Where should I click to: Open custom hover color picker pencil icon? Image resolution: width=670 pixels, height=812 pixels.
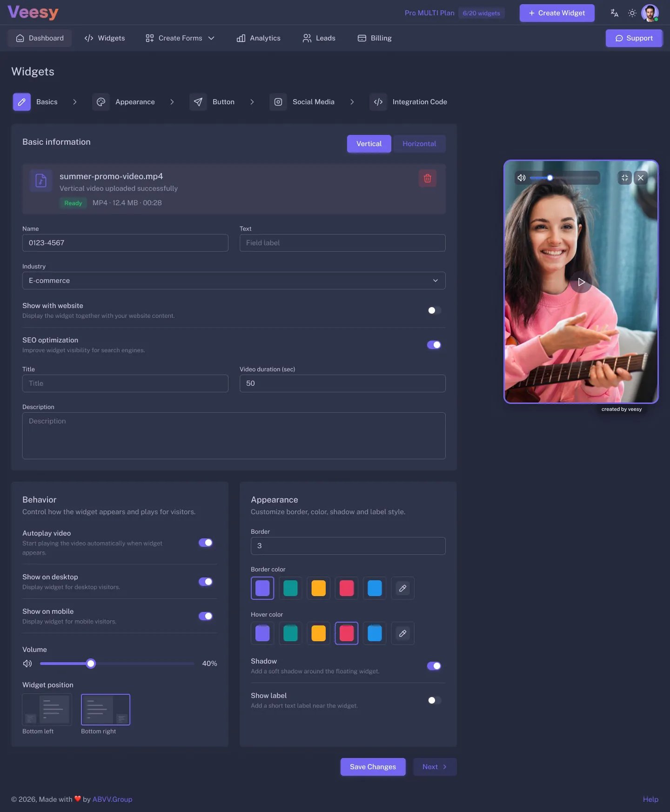[403, 633]
